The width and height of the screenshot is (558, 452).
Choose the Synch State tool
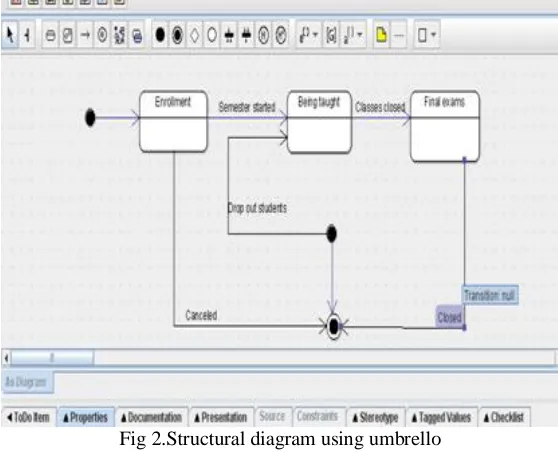(x=102, y=35)
